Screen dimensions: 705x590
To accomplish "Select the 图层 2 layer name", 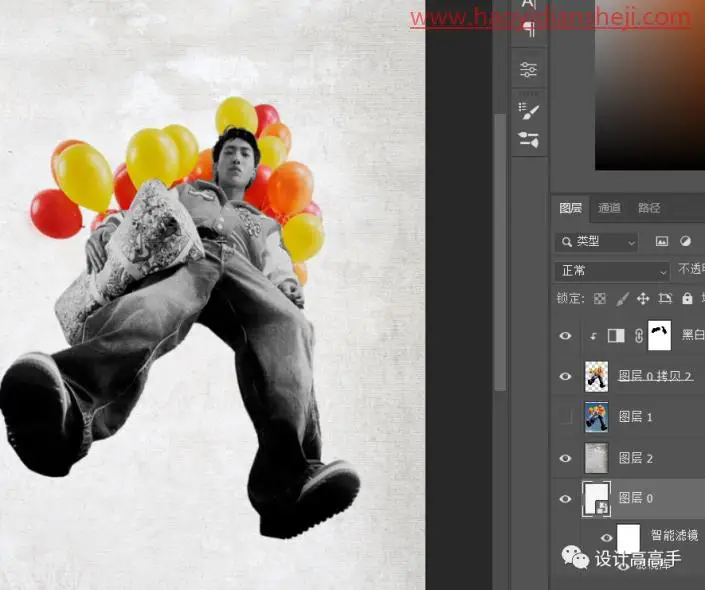I will click(635, 458).
